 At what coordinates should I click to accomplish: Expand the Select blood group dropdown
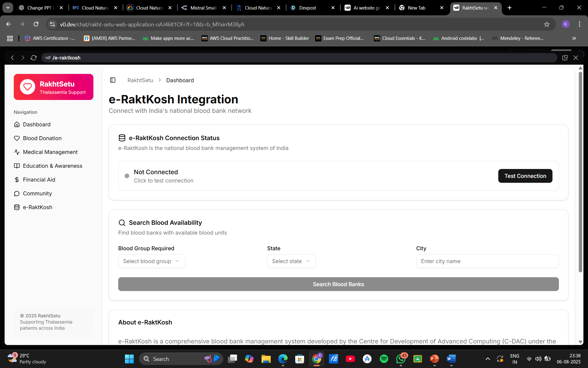pyautogui.click(x=152, y=261)
